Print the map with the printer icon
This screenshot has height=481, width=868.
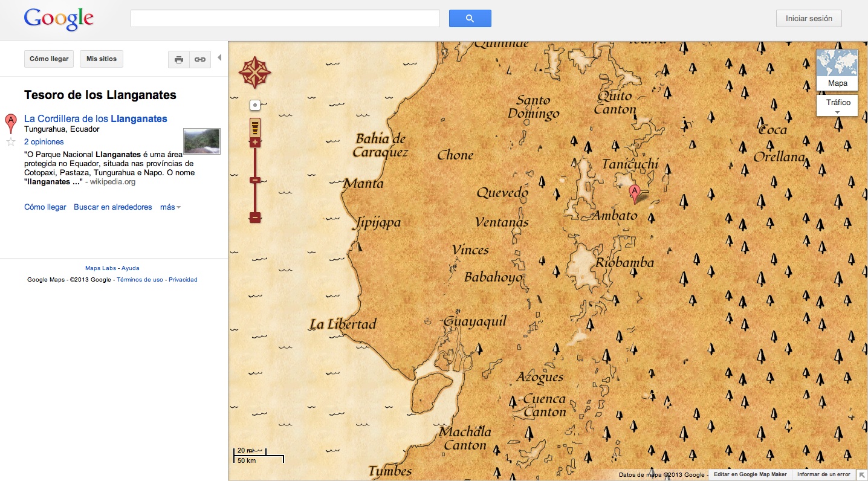coord(179,59)
